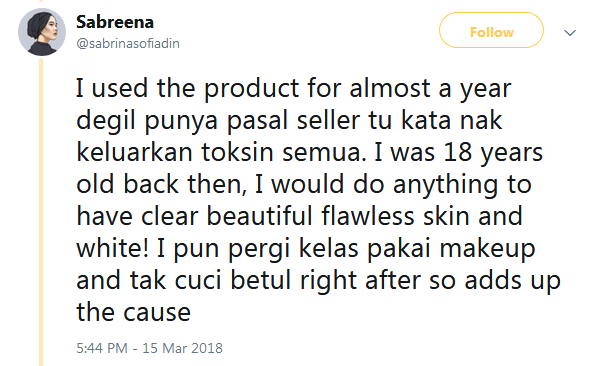Select the 15 Mar 2018 date
This screenshot has width=593, height=366.
tap(182, 348)
